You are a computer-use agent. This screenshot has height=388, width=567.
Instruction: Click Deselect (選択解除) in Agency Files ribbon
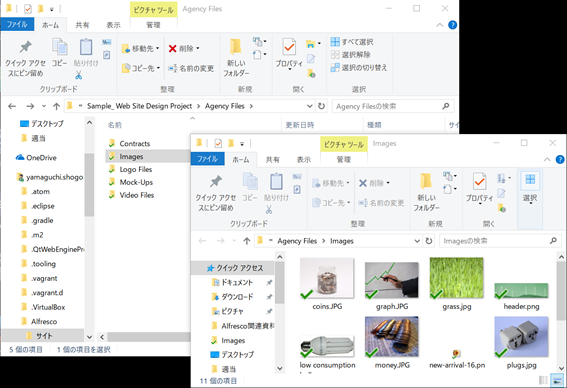(x=350, y=55)
